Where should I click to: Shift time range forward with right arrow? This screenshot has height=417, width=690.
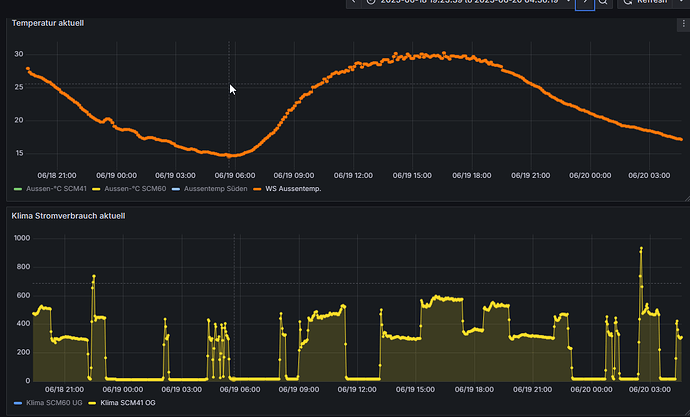pos(585,3)
